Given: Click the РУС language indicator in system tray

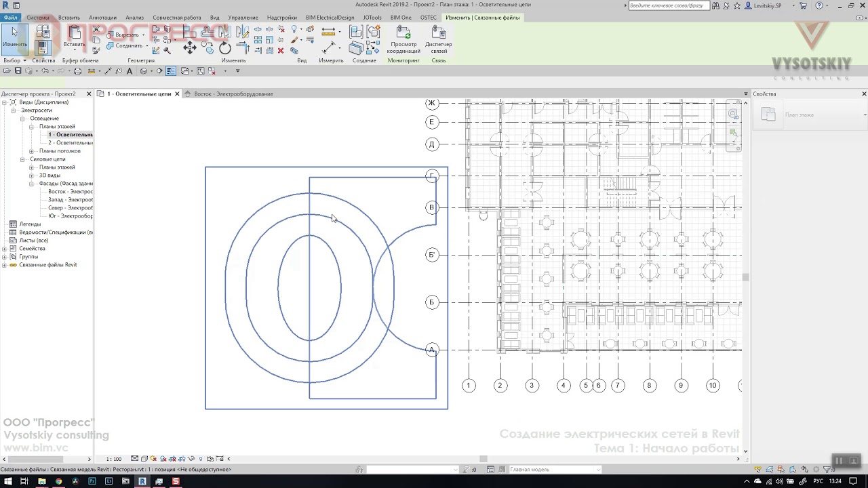Looking at the screenshot, I should (818, 481).
